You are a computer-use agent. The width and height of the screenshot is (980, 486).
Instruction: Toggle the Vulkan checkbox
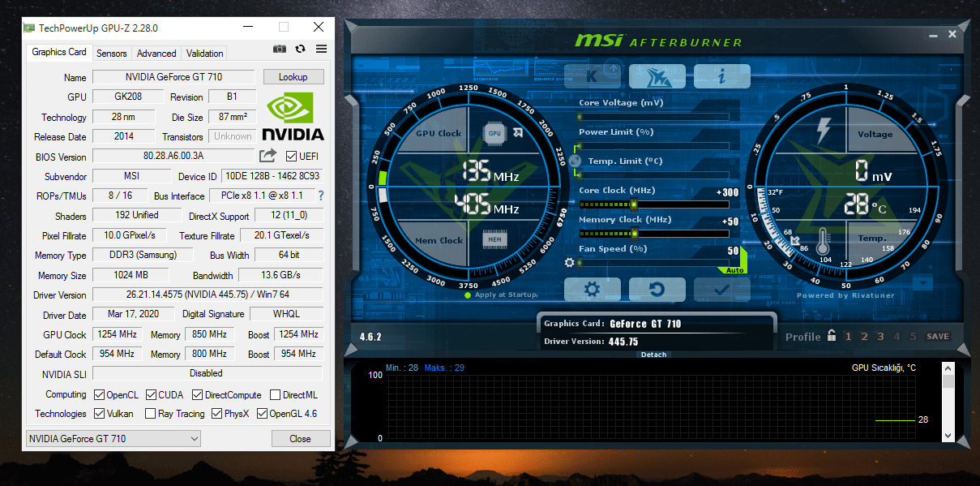(x=99, y=414)
